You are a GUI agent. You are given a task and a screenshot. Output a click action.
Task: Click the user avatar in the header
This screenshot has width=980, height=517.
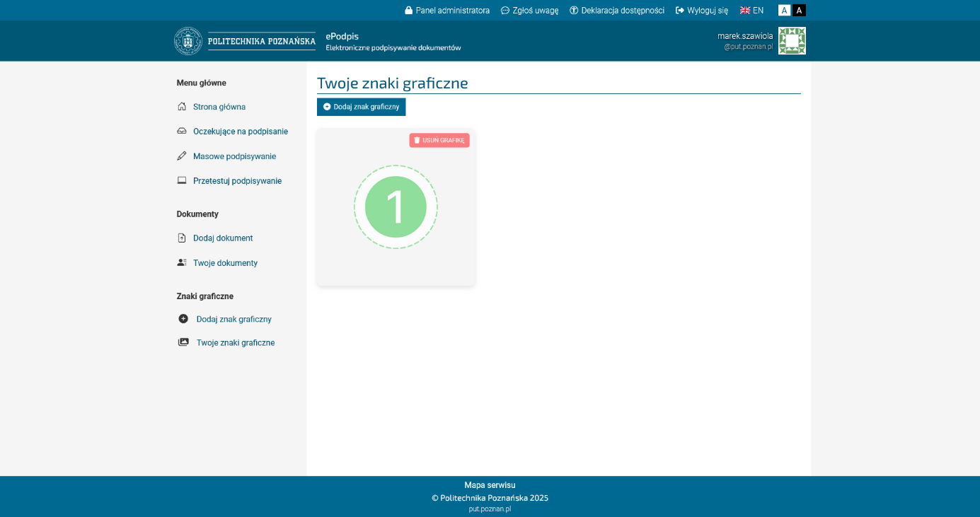[x=792, y=41]
